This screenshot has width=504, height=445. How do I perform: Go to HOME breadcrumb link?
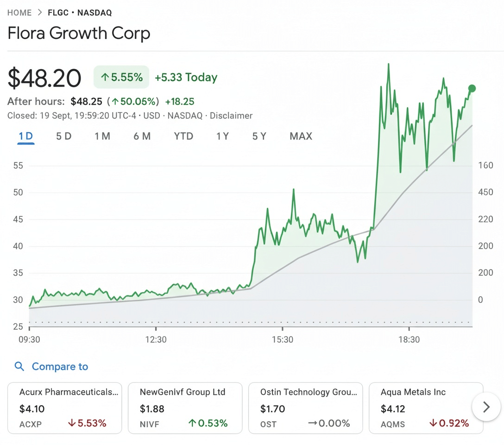[19, 13]
